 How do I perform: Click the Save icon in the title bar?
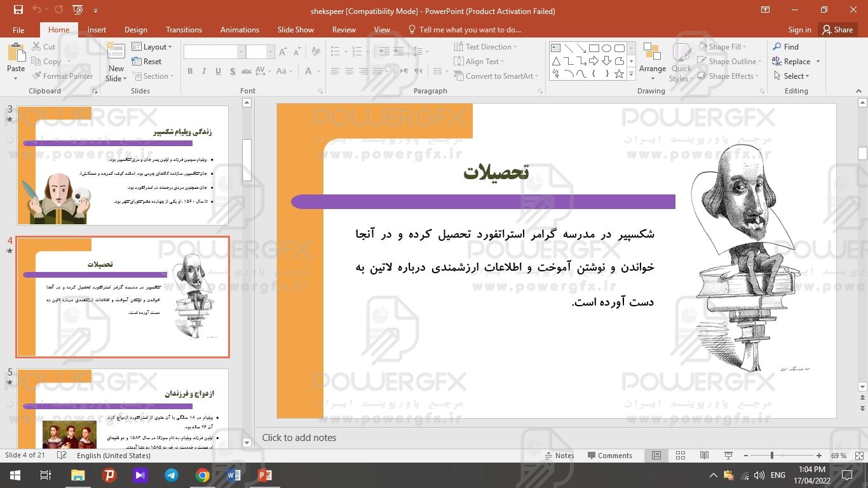18,10
